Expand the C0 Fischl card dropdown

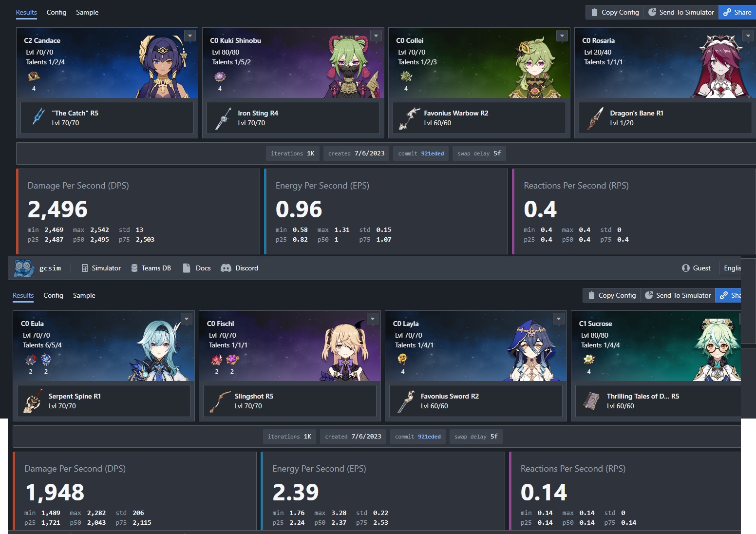pos(373,319)
